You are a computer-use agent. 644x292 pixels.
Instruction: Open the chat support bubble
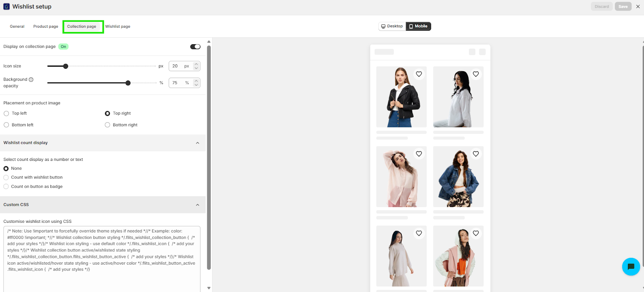pyautogui.click(x=631, y=267)
